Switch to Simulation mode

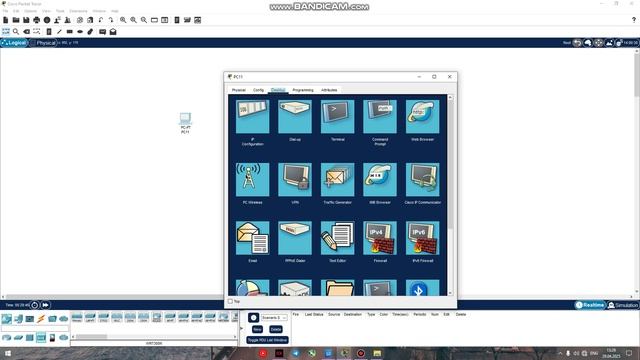(x=623, y=305)
